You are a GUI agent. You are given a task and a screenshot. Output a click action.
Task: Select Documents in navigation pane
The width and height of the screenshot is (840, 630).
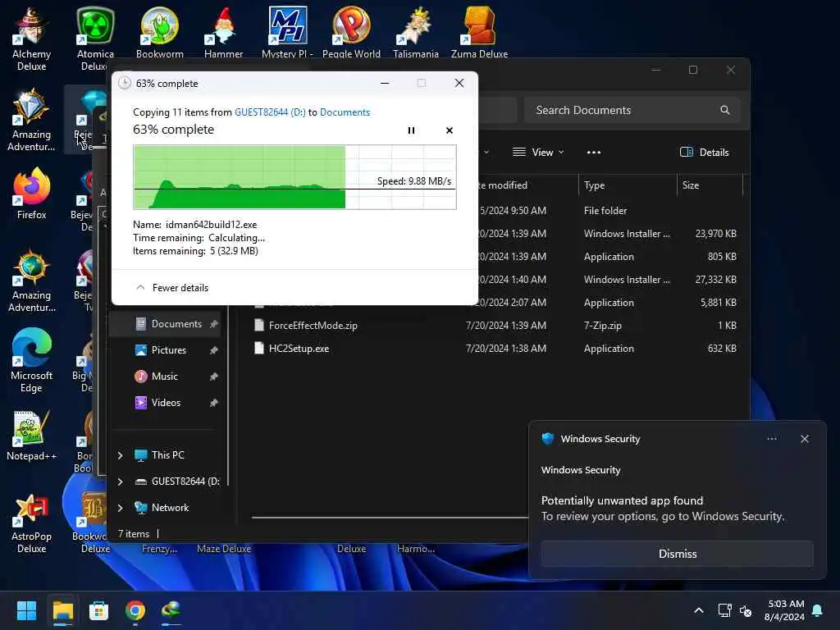tap(176, 323)
